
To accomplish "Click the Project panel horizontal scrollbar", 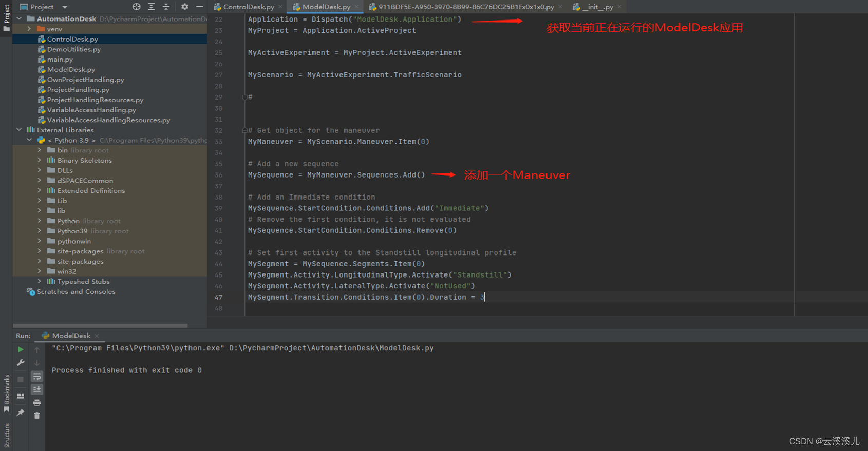I will 100,325.
